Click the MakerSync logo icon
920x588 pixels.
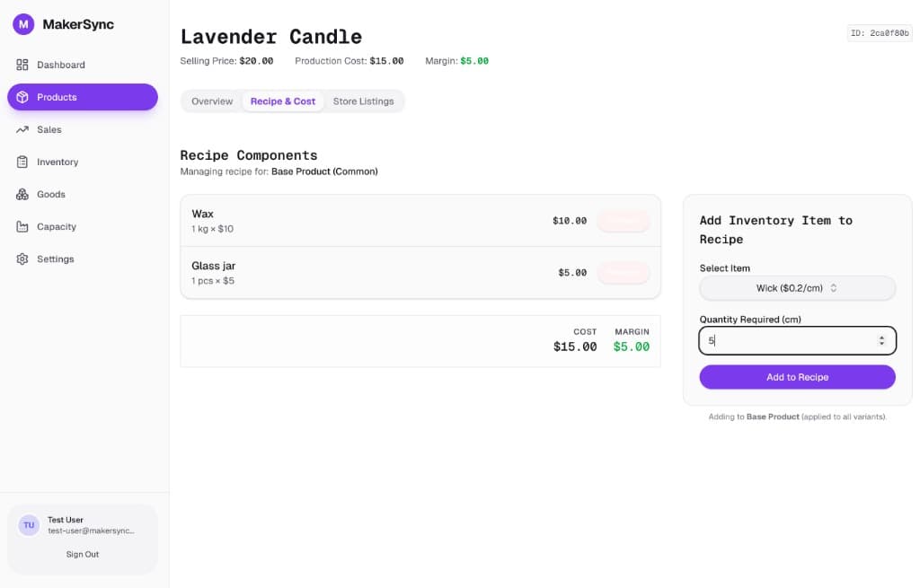tap(22, 24)
